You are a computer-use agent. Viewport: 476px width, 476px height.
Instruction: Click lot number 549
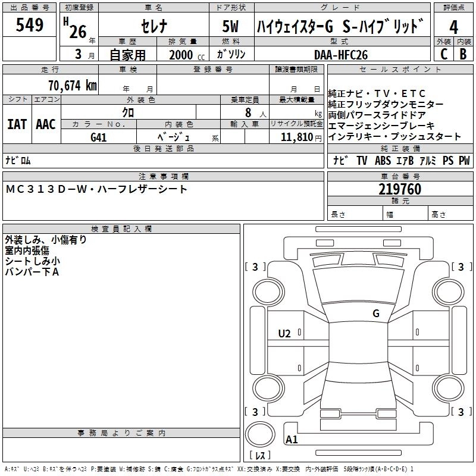point(29,26)
